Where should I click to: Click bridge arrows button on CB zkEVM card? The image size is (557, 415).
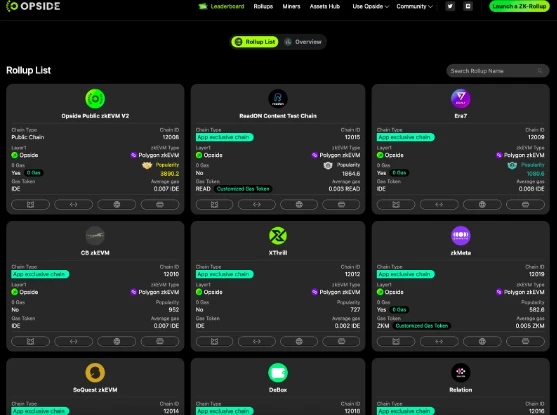[74, 341]
